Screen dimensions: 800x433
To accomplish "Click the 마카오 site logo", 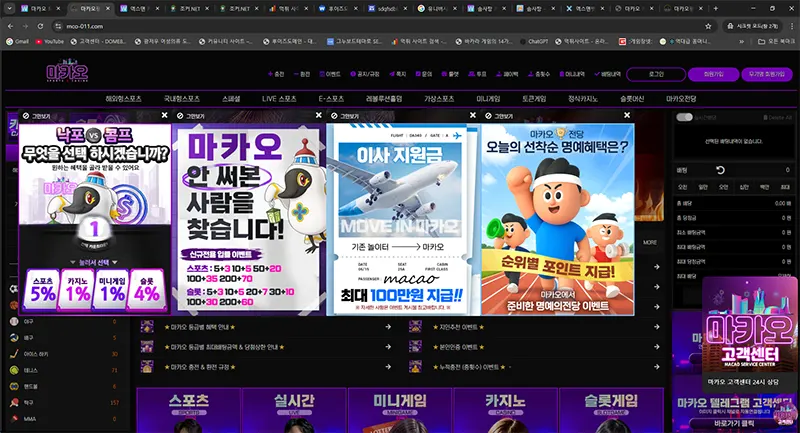I will pos(67,71).
